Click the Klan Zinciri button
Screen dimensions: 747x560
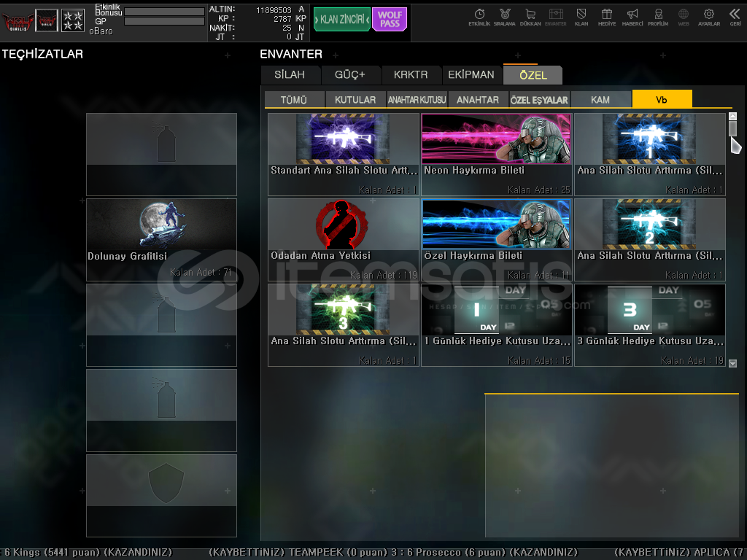pos(342,20)
